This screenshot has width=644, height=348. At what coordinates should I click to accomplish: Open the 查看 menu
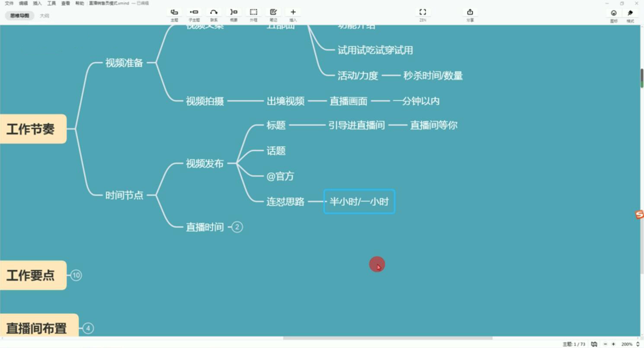65,3
